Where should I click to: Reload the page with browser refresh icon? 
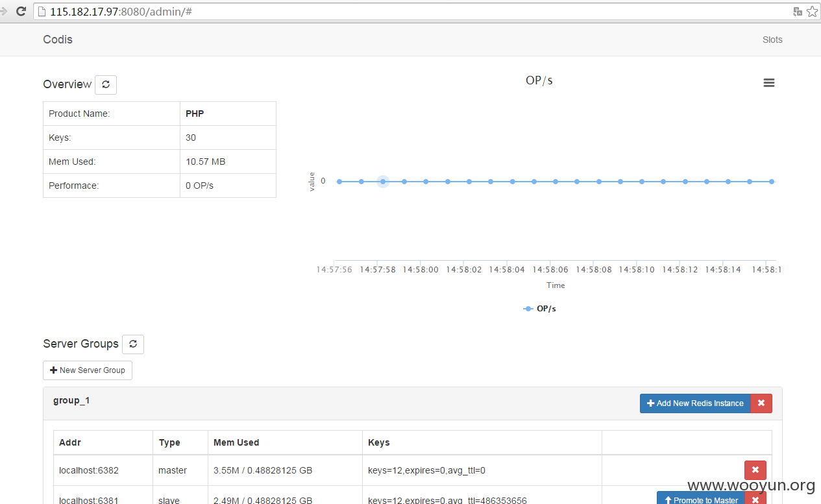[x=21, y=11]
